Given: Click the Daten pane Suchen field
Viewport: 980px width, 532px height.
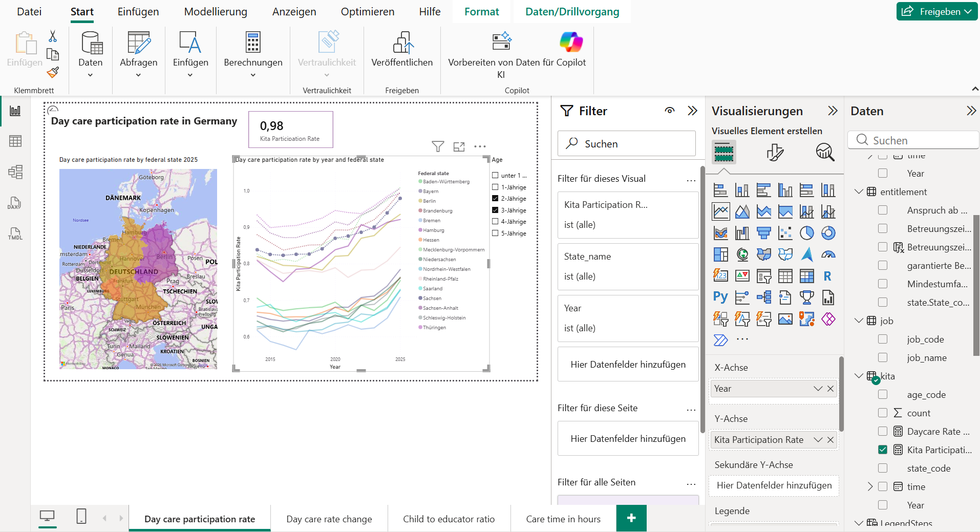Looking at the screenshot, I should coord(913,140).
